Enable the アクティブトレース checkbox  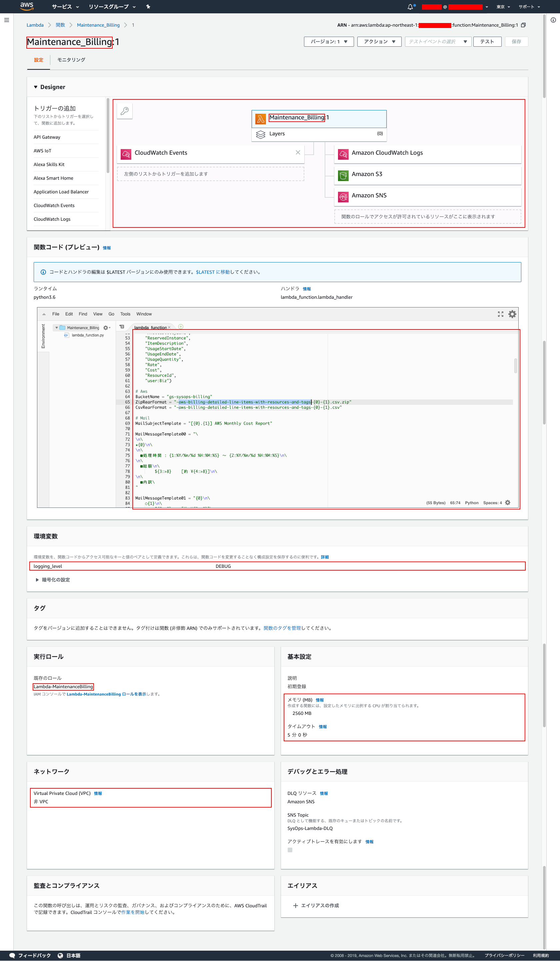pos(290,850)
